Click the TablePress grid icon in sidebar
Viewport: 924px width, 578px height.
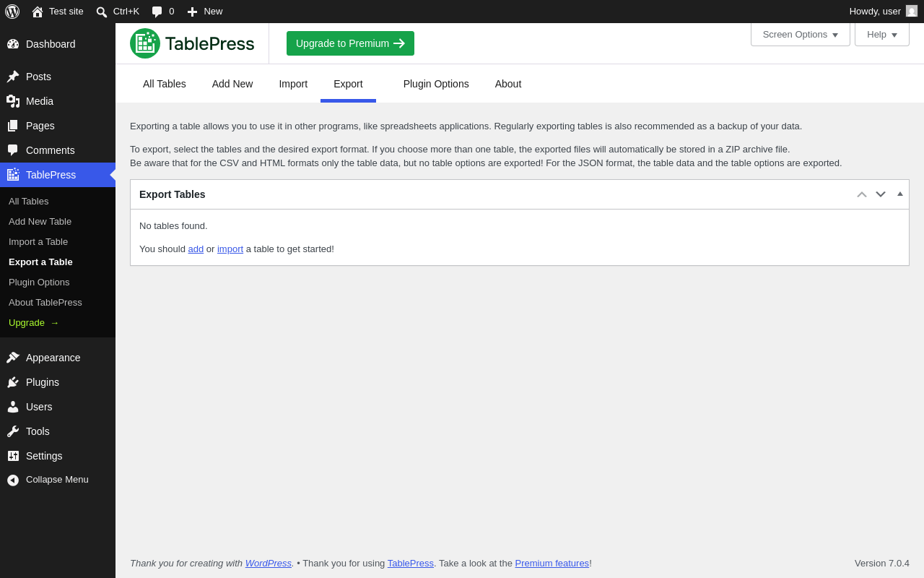point(13,175)
